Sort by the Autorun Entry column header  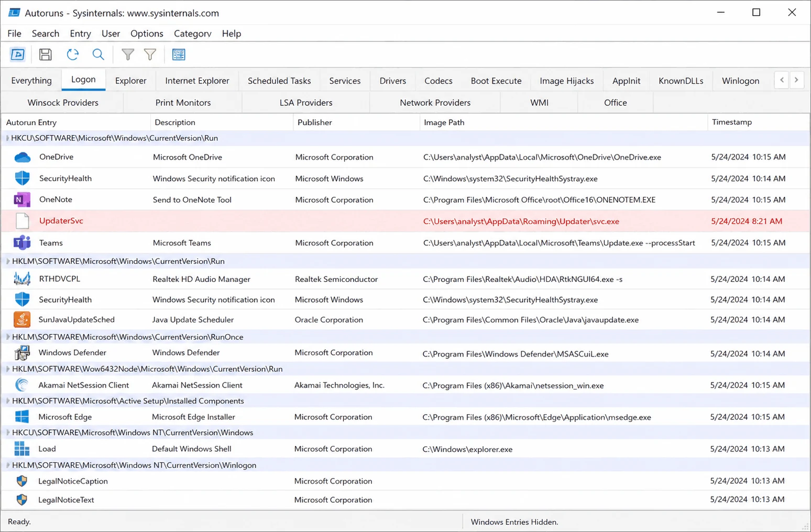click(76, 122)
